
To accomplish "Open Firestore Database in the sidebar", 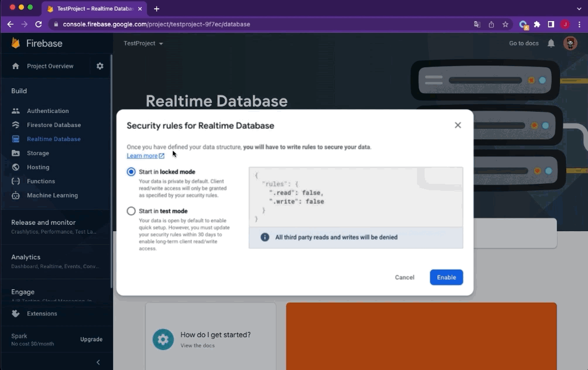I will [x=54, y=125].
